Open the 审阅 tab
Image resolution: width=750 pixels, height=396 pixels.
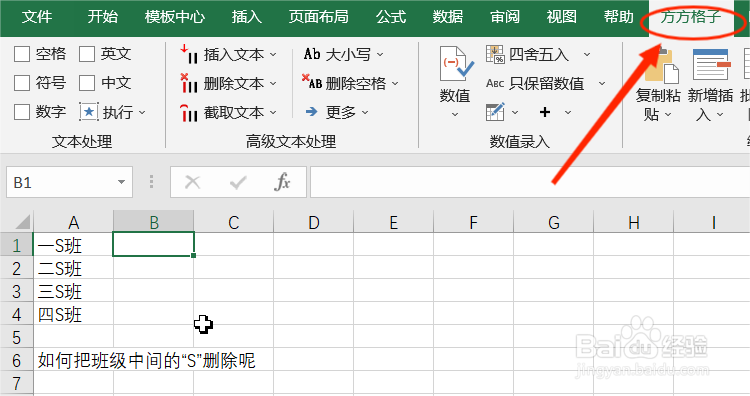click(505, 17)
